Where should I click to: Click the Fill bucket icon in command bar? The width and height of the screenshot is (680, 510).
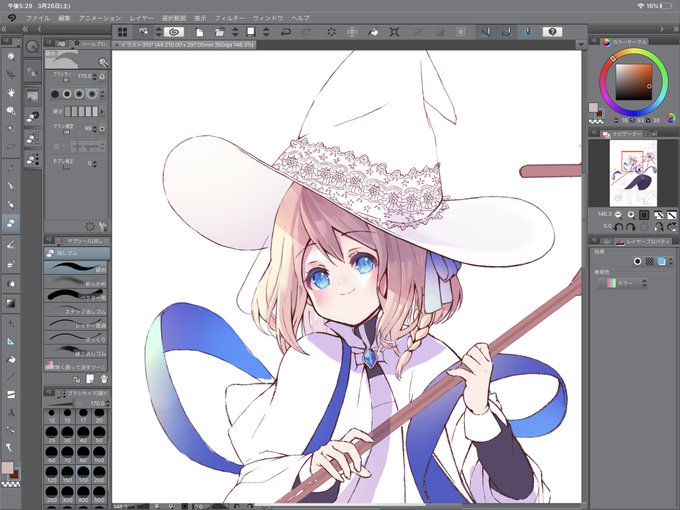(373, 32)
